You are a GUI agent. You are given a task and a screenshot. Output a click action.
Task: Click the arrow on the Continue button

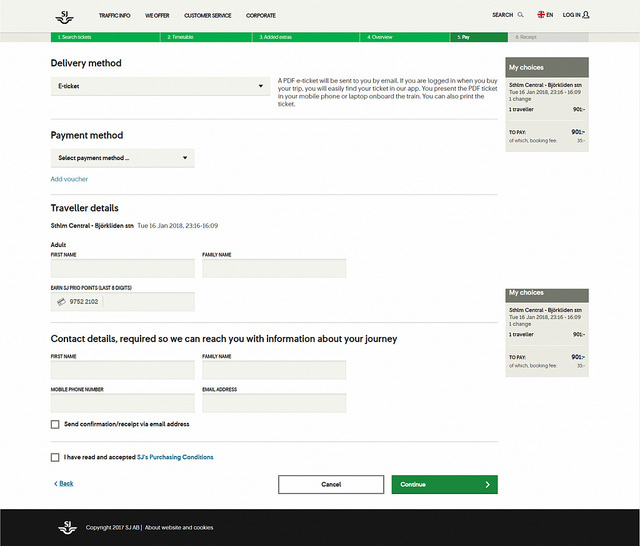pyautogui.click(x=487, y=484)
